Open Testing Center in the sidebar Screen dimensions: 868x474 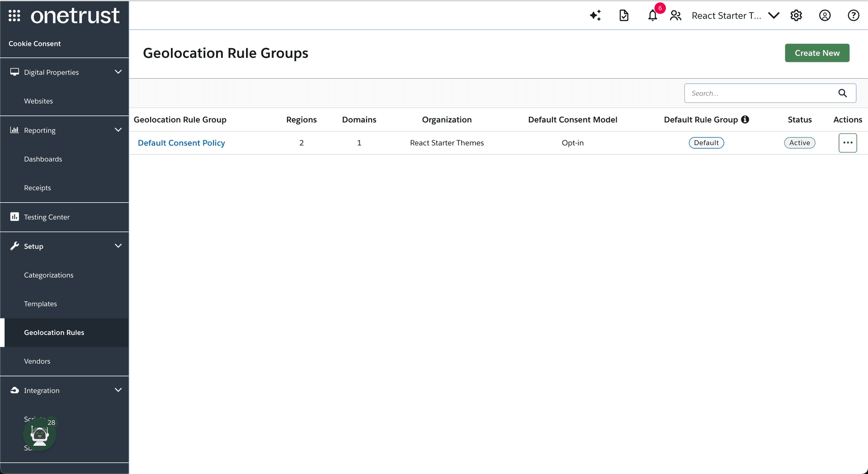47,217
